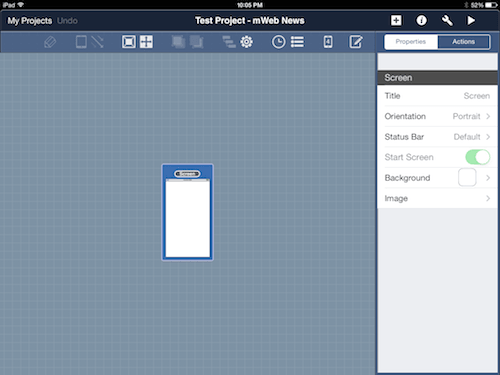Go back to My Projects
This screenshot has height=375, width=500.
(30, 21)
